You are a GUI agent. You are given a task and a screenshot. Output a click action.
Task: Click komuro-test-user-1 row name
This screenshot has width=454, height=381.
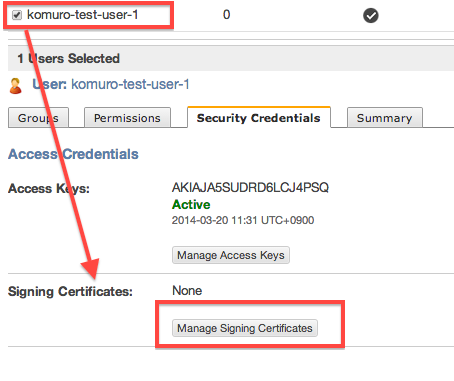[x=82, y=15]
